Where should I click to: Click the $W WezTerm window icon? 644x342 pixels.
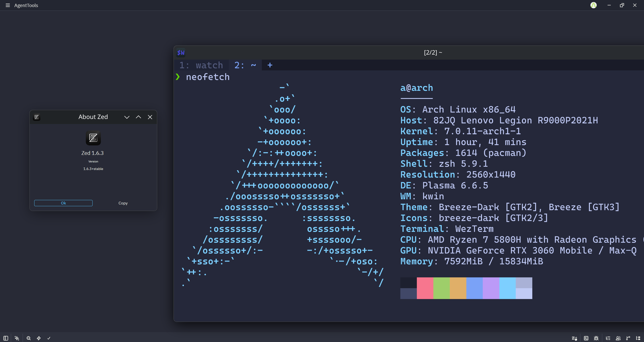coord(181,53)
